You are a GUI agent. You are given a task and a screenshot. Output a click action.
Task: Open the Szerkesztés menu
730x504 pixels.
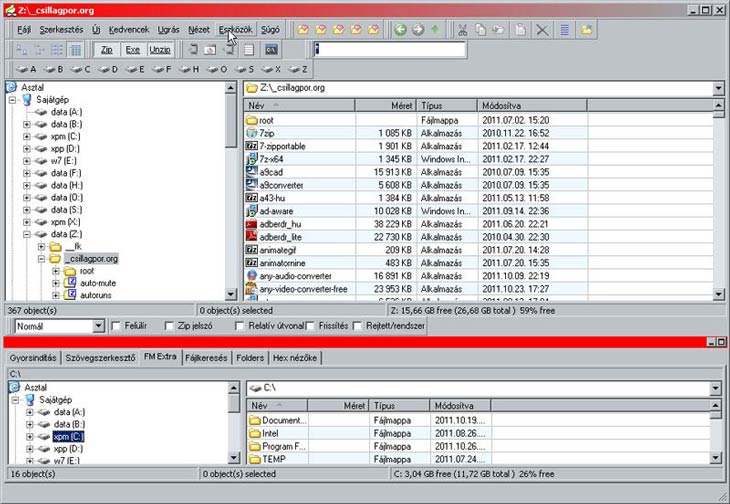pos(61,30)
